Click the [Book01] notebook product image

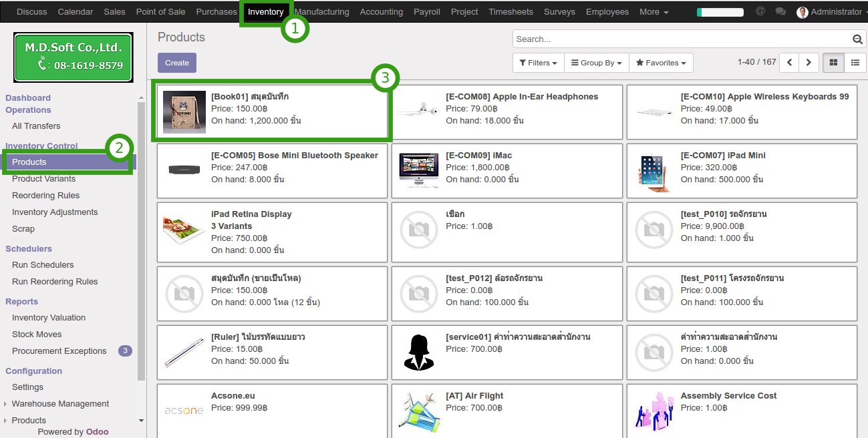point(184,112)
